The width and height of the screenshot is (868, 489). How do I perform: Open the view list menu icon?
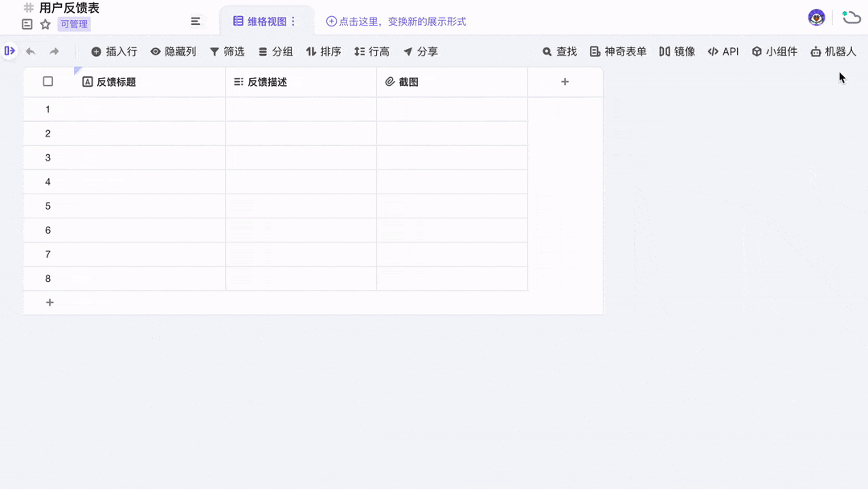pyautogui.click(x=195, y=21)
